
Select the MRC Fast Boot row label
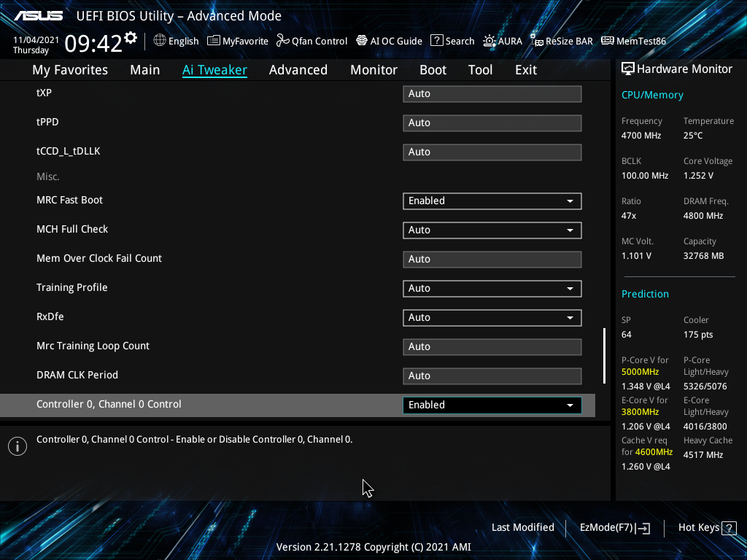click(69, 201)
